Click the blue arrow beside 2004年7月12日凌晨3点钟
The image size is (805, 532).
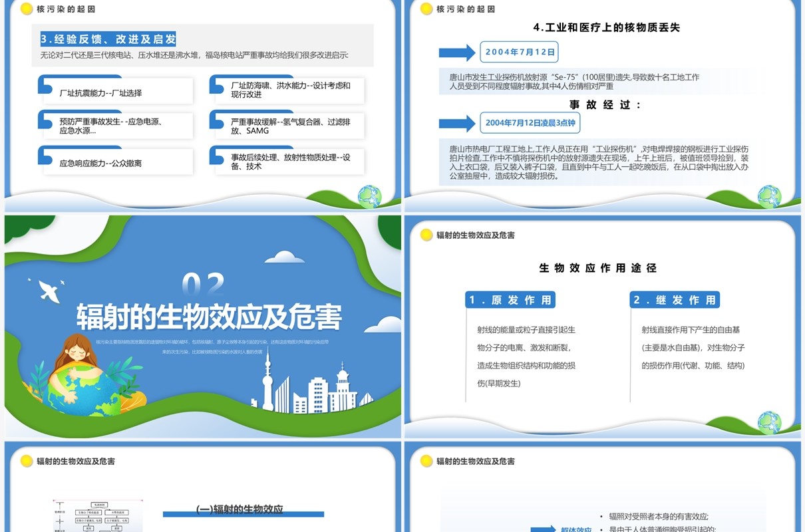pos(457,123)
